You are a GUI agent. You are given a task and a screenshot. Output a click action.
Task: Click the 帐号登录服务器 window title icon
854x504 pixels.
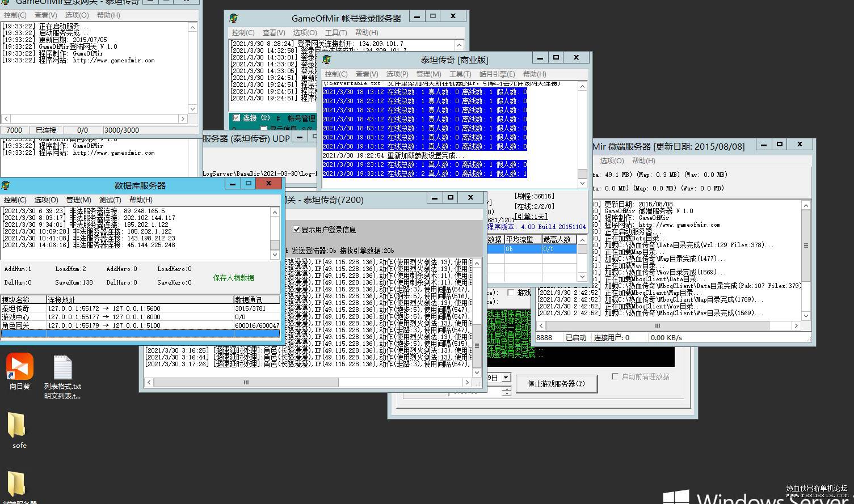pyautogui.click(x=234, y=18)
